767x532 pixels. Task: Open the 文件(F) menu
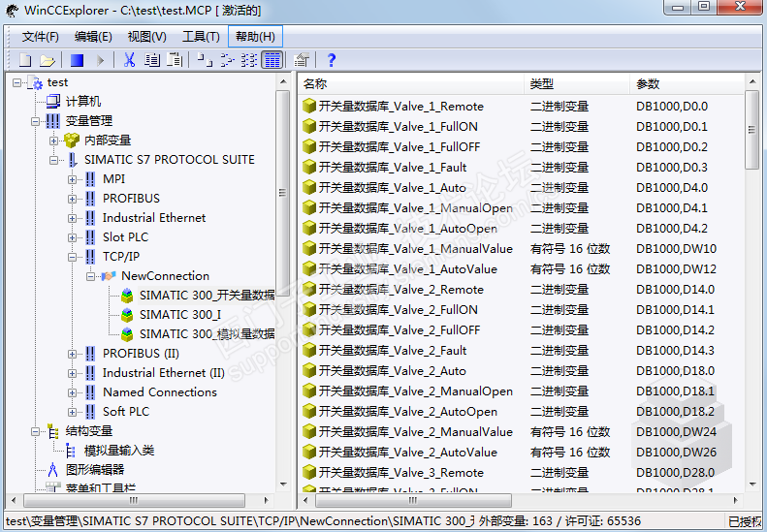click(x=40, y=37)
